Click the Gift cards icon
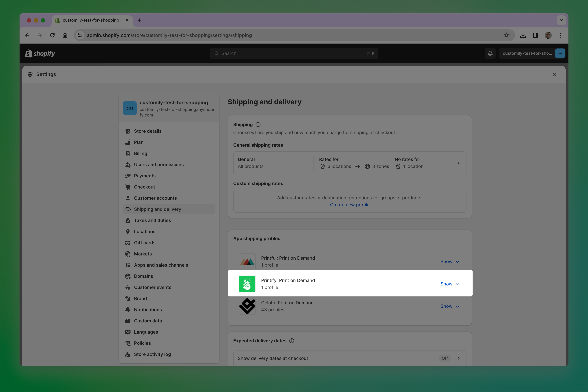 (128, 243)
